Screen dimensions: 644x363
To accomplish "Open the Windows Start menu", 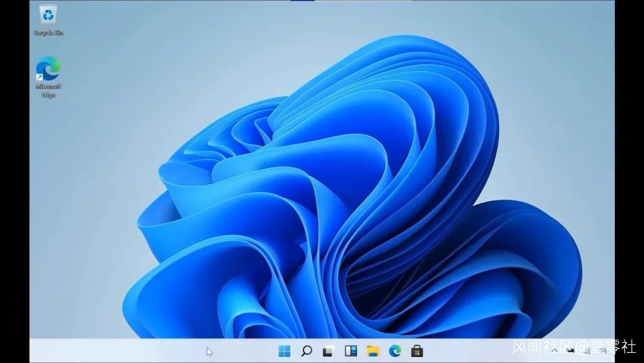I will coord(284,351).
